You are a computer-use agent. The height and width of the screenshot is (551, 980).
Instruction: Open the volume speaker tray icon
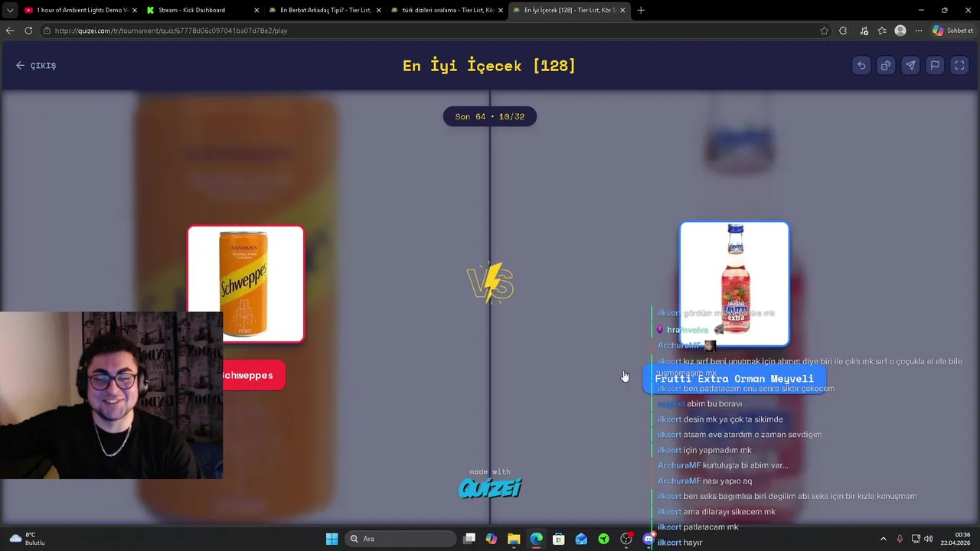[x=929, y=539]
